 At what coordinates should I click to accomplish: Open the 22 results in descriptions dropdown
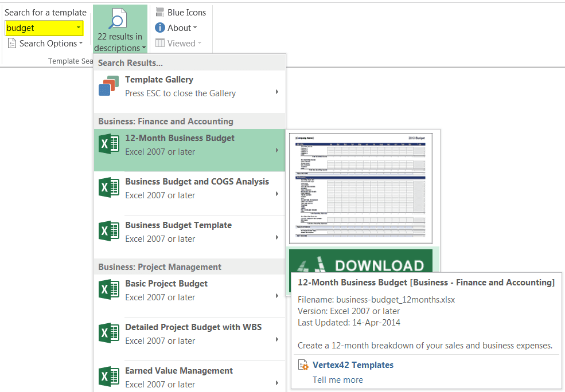144,48
